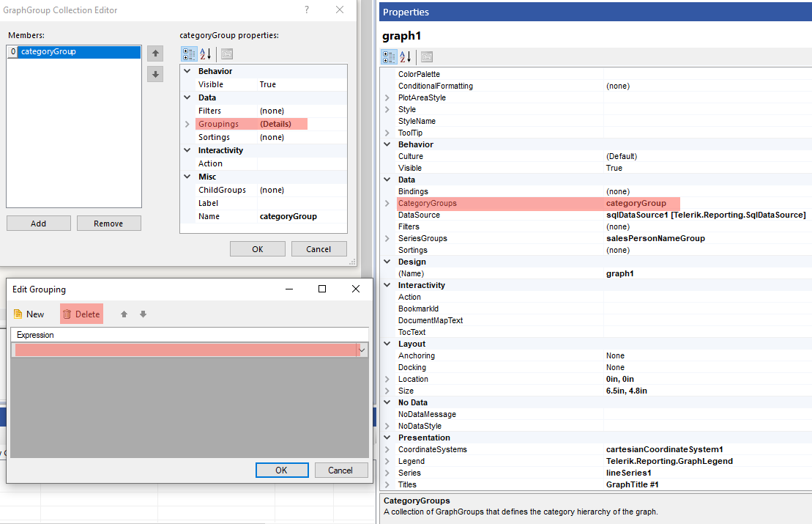Delete the selected grouping expression
This screenshot has height=524, width=812.
point(81,313)
